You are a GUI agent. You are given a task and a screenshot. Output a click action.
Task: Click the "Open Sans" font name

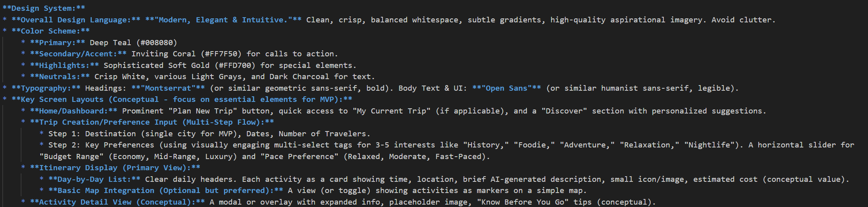[507, 88]
